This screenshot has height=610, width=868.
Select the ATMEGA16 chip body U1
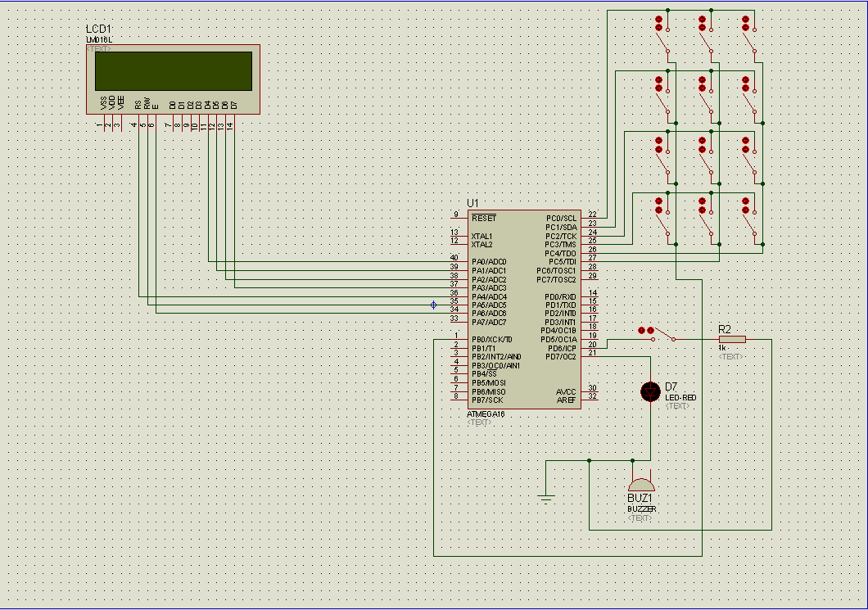524,310
